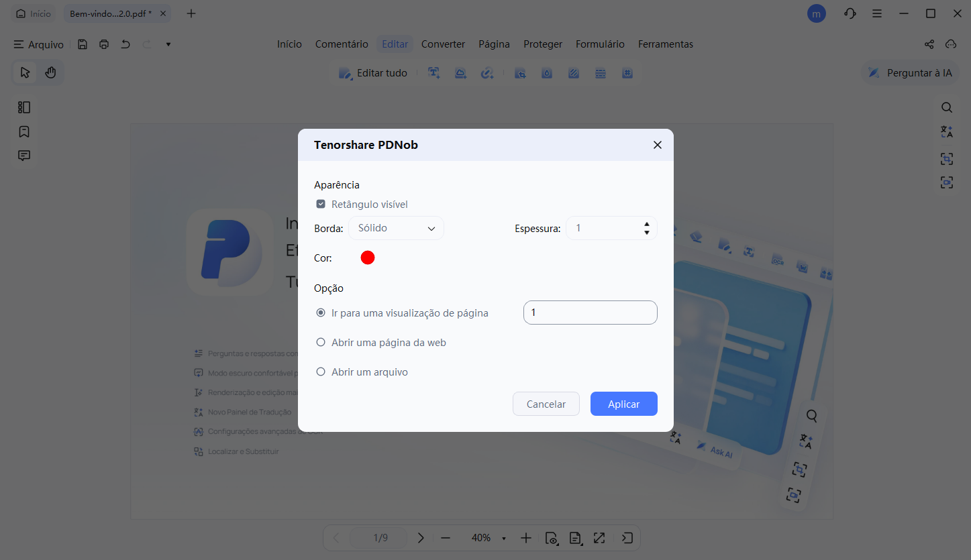Click the watermark tool icon

pos(547,73)
